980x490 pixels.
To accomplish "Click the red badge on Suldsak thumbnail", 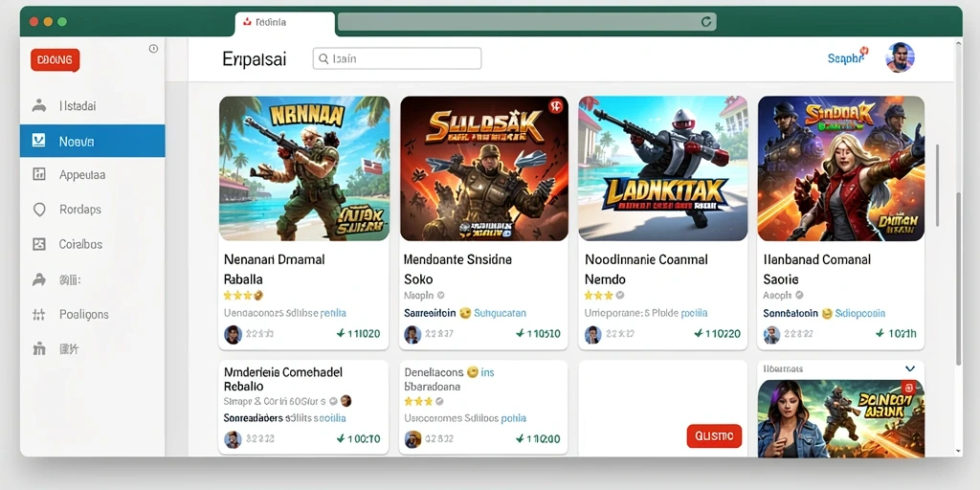I will [555, 106].
